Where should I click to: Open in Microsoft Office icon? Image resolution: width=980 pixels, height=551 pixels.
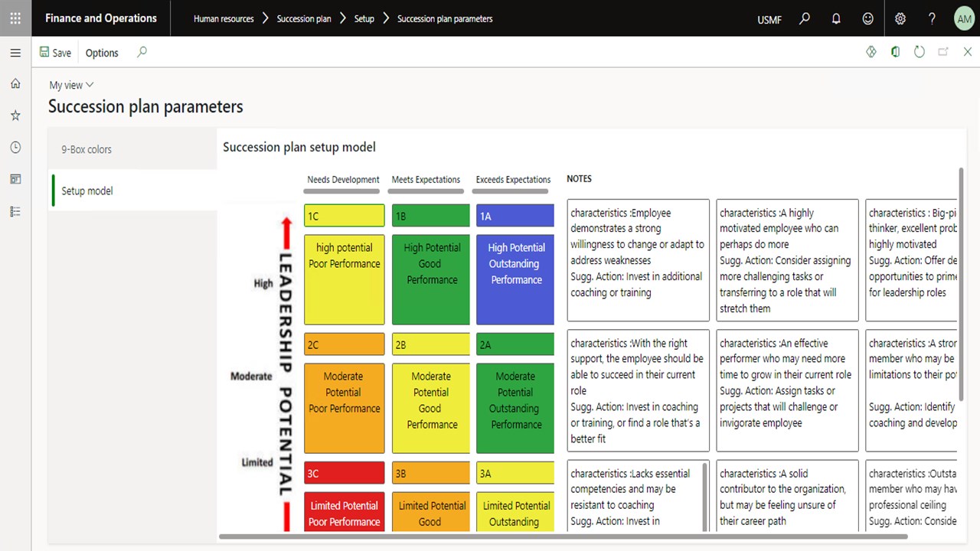[895, 52]
